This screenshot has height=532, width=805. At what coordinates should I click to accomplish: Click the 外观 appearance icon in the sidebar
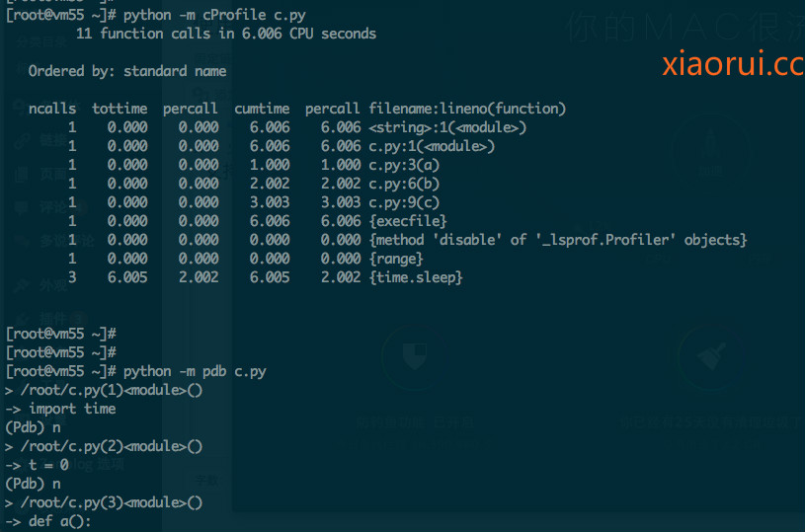point(21,285)
